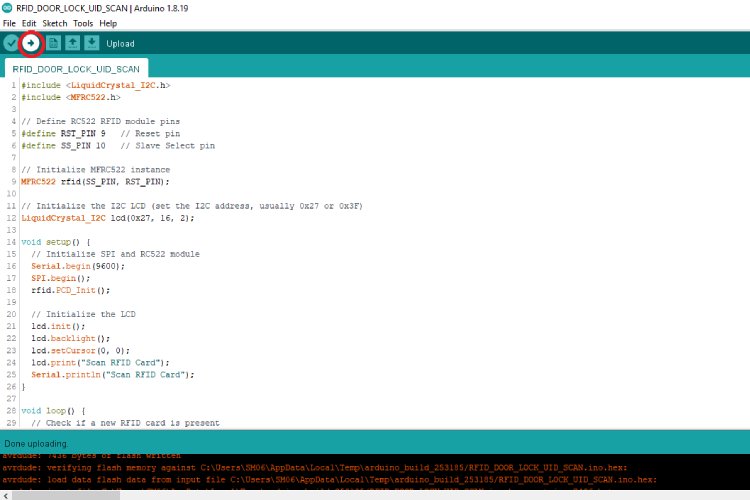Click the 'Upload' tooltip label in toolbar
This screenshot has width=750, height=500.
[120, 44]
